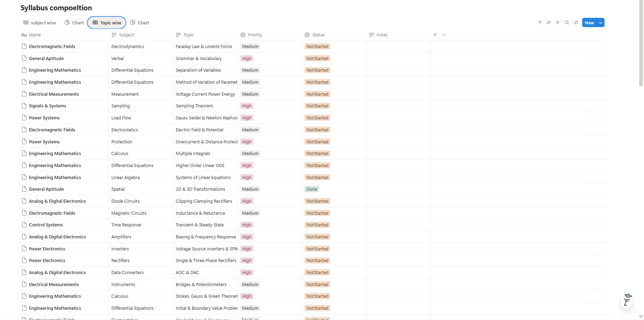Click the blue New button

(589, 23)
